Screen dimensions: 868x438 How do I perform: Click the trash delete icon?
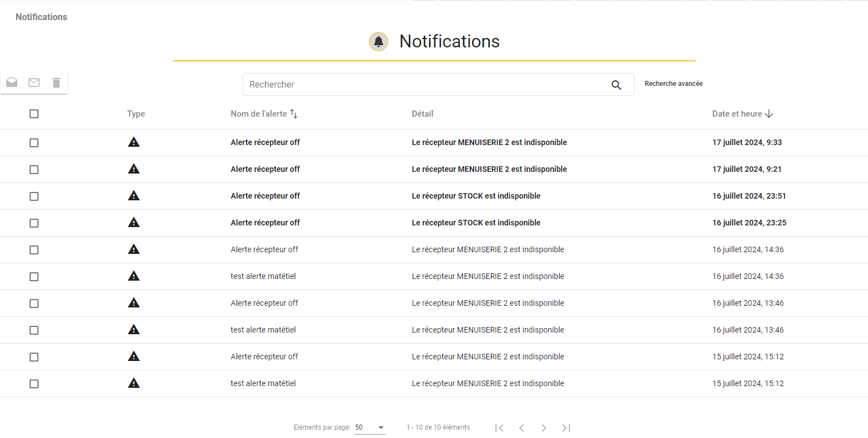tap(56, 83)
